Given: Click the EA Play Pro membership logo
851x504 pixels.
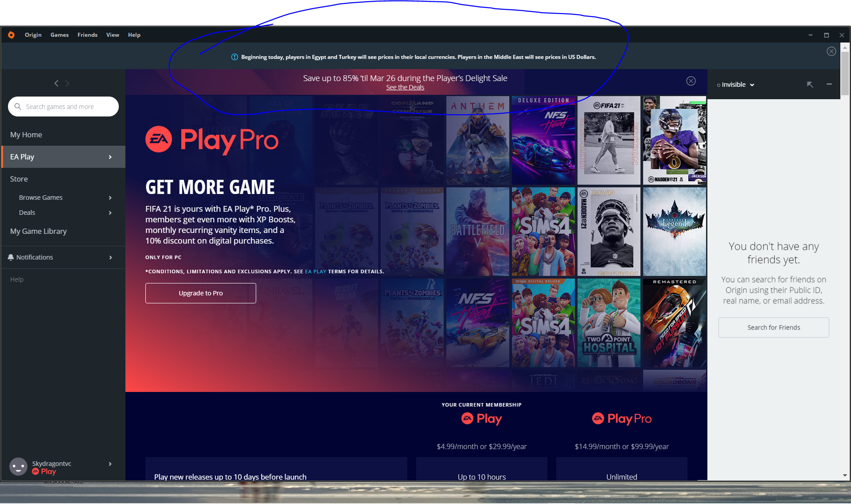Looking at the screenshot, I should click(621, 419).
